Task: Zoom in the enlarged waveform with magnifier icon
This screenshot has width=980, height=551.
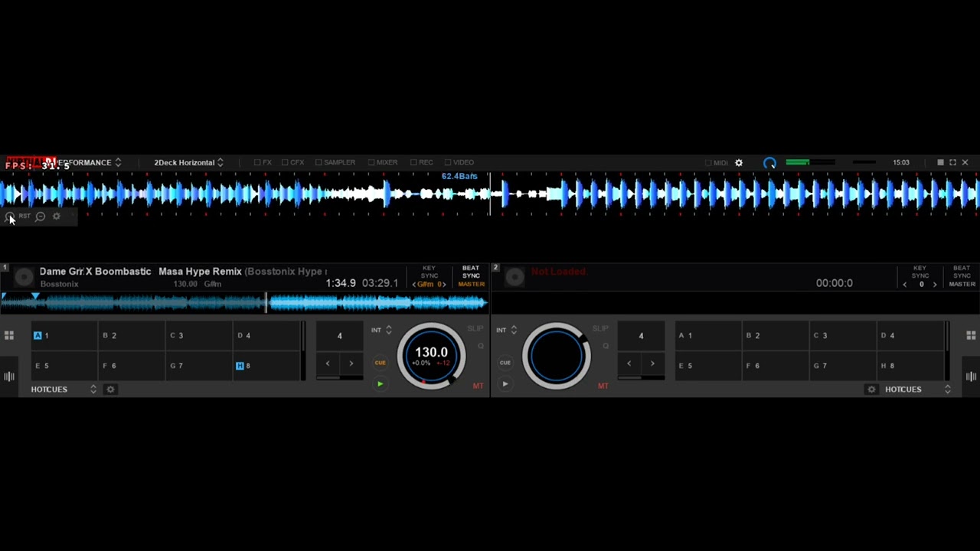Action: coord(9,217)
